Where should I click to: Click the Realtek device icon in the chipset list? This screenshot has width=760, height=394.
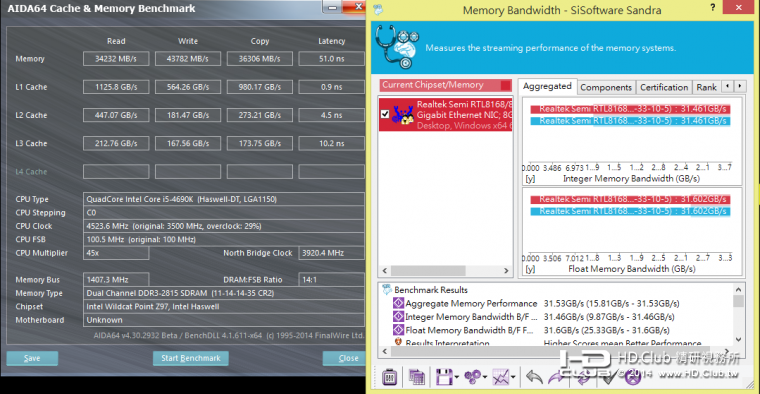coord(403,115)
